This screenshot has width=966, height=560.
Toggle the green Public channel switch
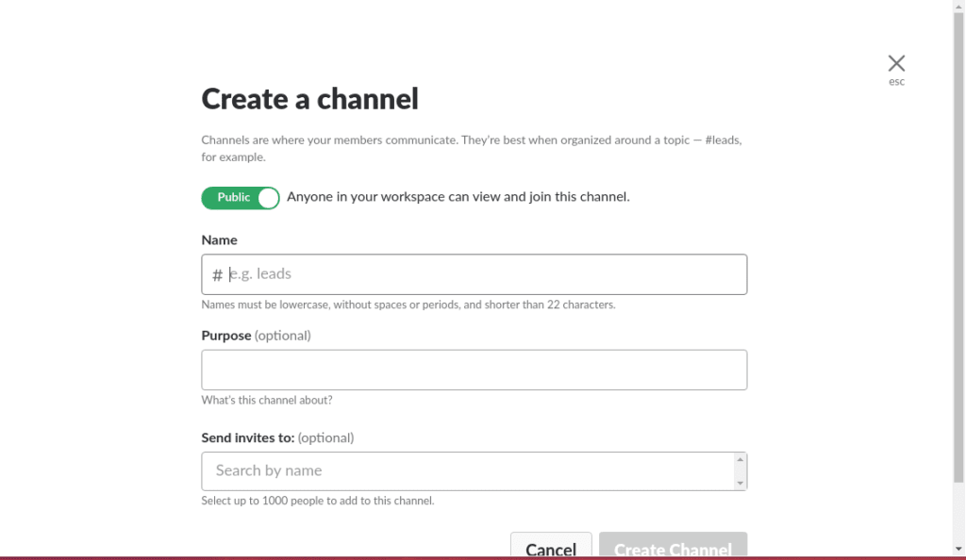240,198
